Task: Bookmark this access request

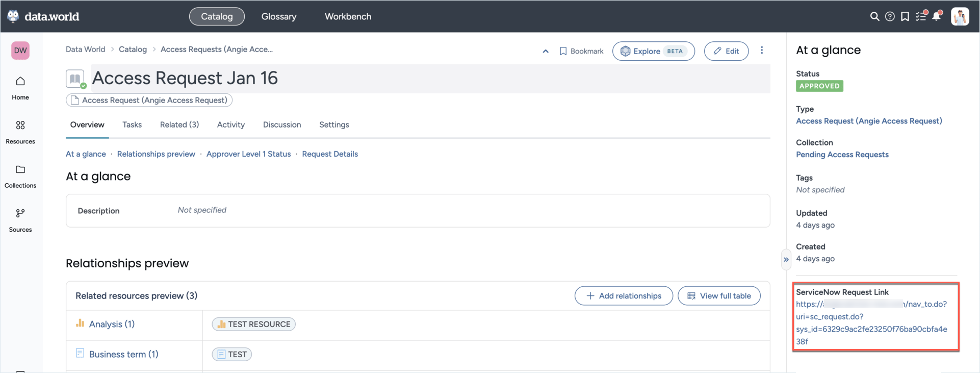Action: (x=581, y=51)
